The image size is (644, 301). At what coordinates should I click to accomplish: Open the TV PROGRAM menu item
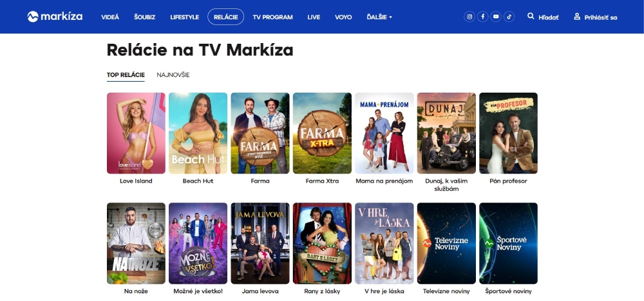coord(272,17)
